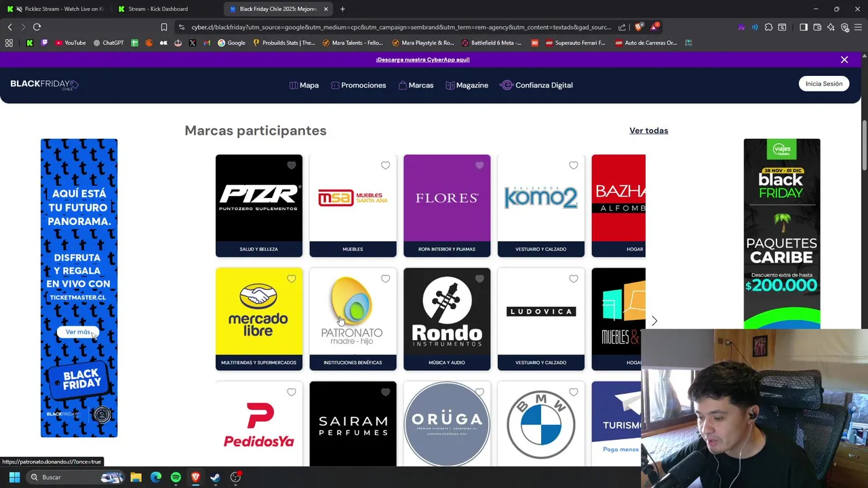Open Probuilds Stats bookmark
This screenshot has width=868, height=488.
click(x=283, y=43)
